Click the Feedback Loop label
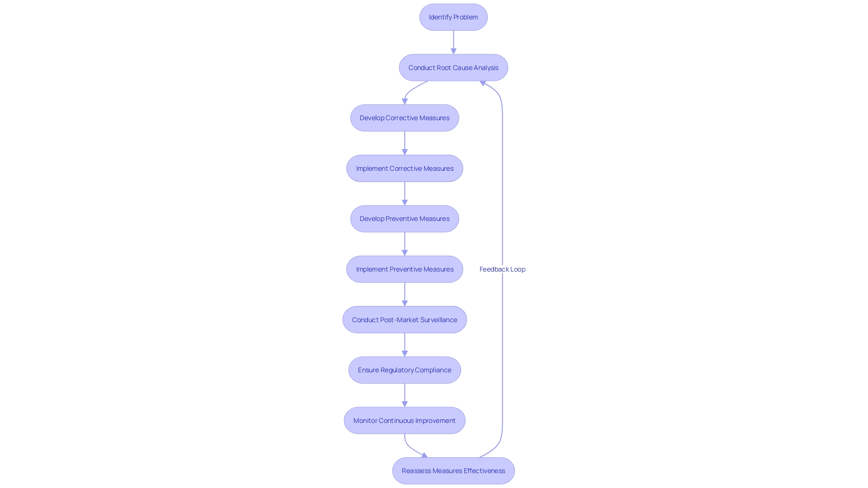868x488 pixels. click(x=503, y=269)
